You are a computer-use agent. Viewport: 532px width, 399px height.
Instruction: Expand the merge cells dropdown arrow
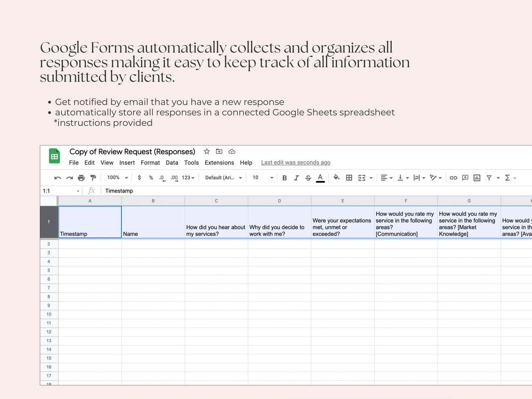pyautogui.click(x=371, y=178)
